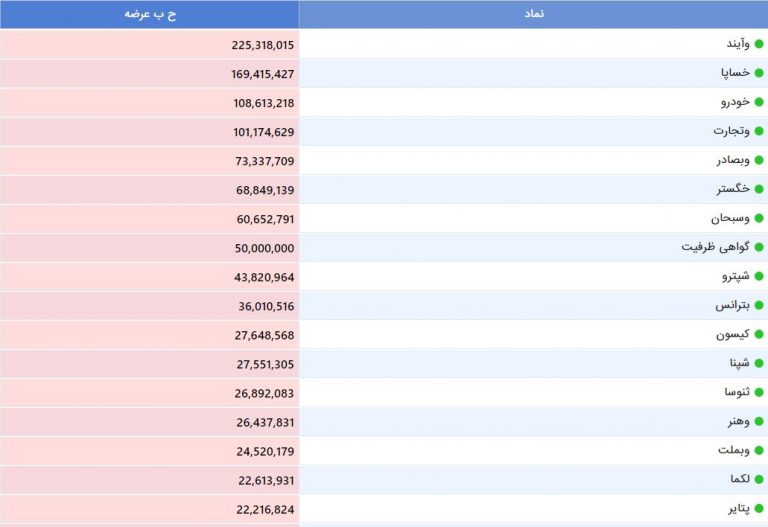
Task: Click the value 225,318,015
Action: pos(263,45)
